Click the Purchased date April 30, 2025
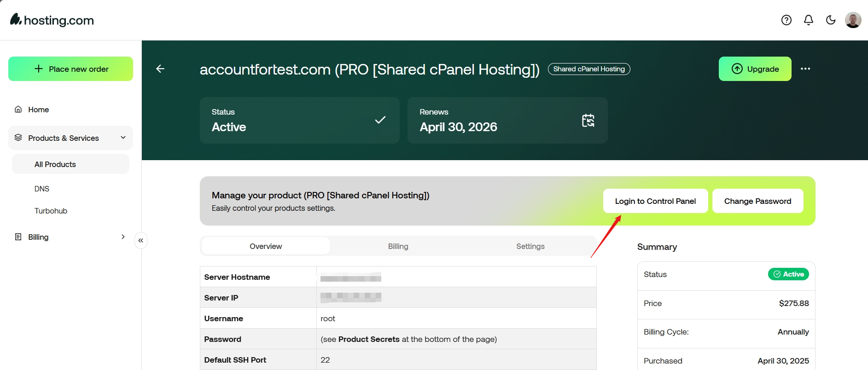 (x=783, y=361)
